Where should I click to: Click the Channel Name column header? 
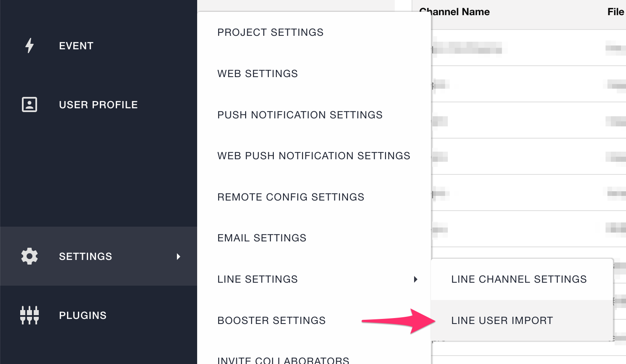(455, 12)
